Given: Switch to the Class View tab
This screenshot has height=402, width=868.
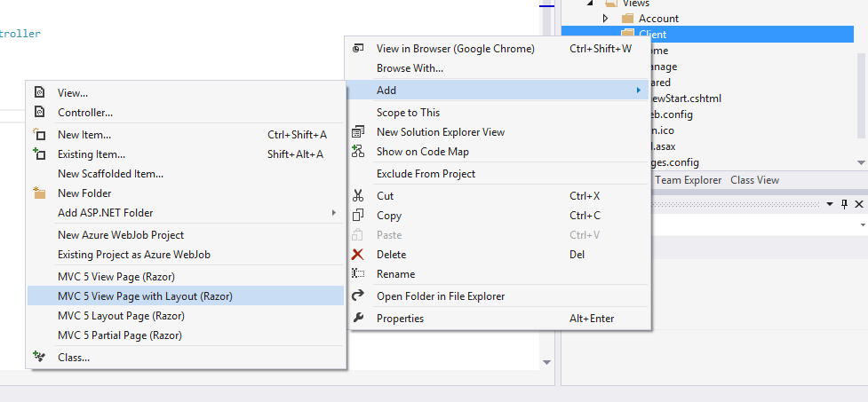Looking at the screenshot, I should pos(754,180).
